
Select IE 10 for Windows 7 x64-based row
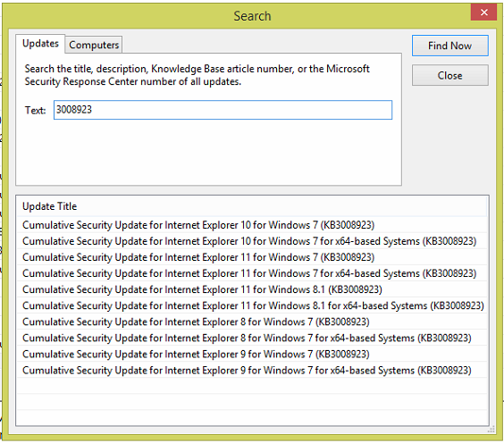point(252,241)
